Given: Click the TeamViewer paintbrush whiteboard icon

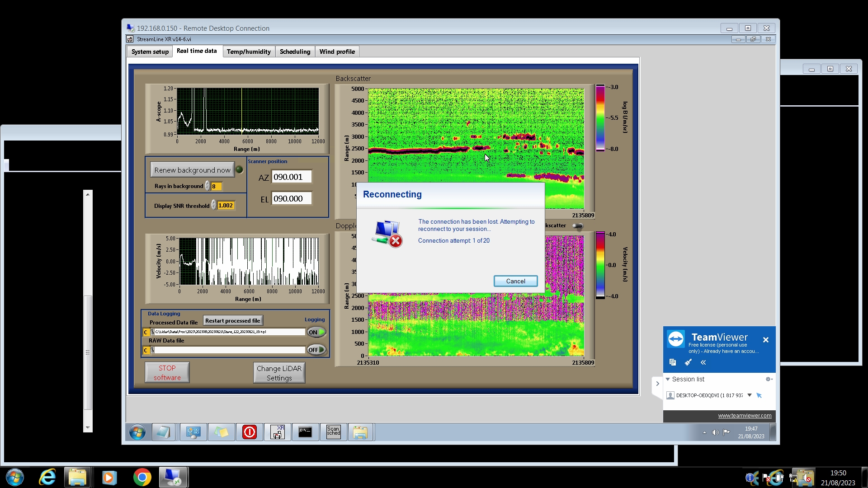Looking at the screenshot, I should click(x=688, y=362).
